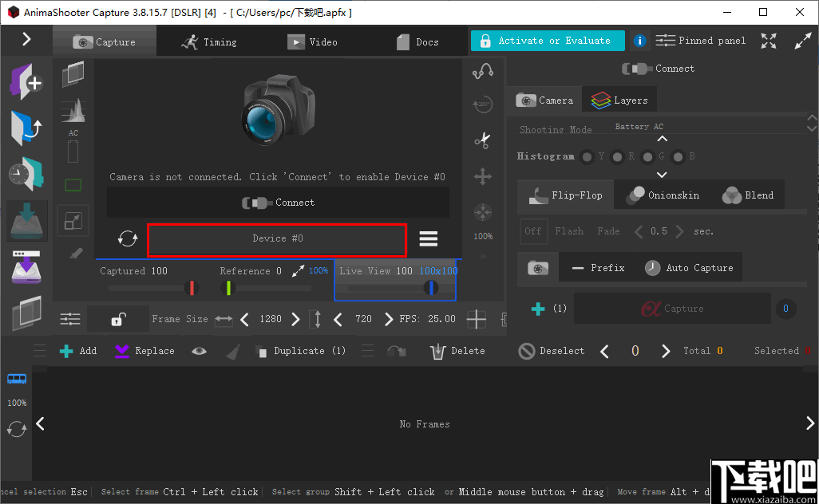
Task: Click the Activate or Evaluate button
Action: coord(548,40)
